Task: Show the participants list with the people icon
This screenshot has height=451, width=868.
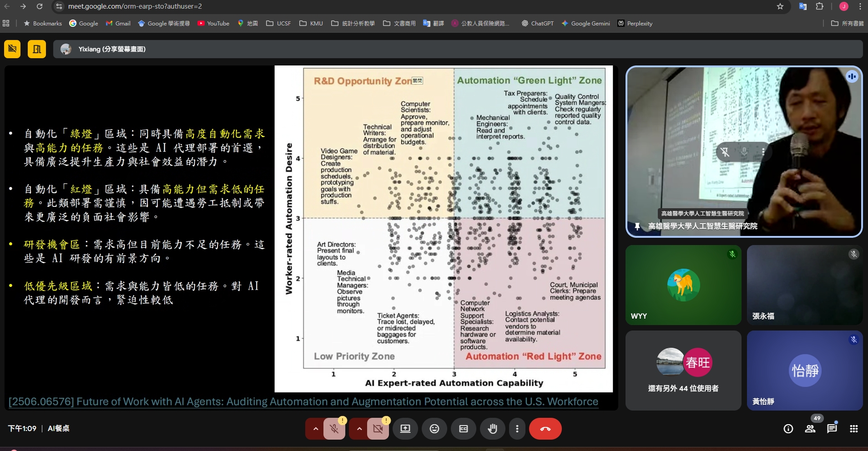Action: click(810, 428)
